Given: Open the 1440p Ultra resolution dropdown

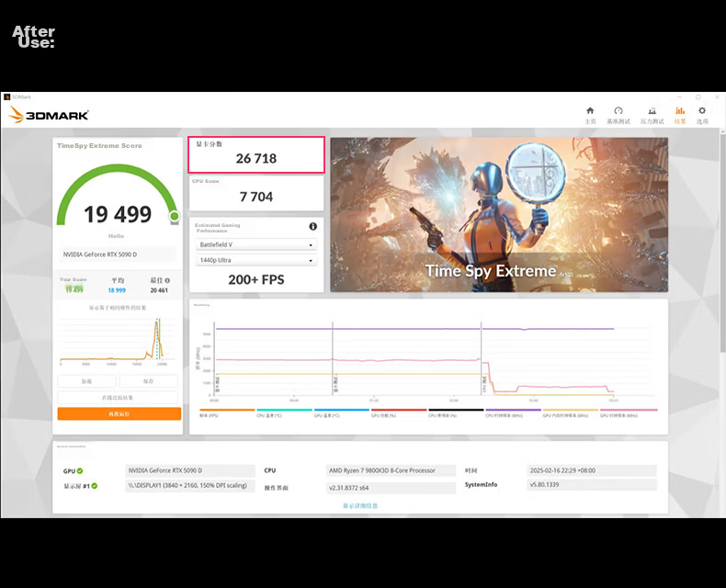Looking at the screenshot, I should [256, 260].
